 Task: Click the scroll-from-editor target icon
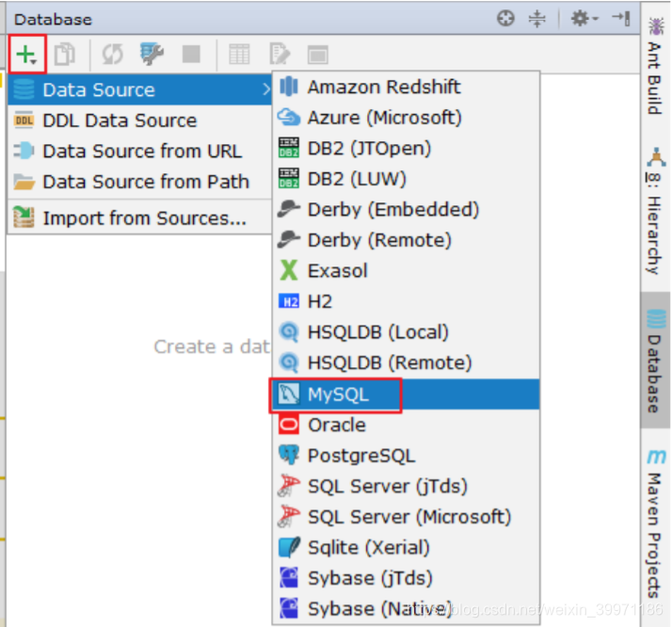click(x=505, y=19)
